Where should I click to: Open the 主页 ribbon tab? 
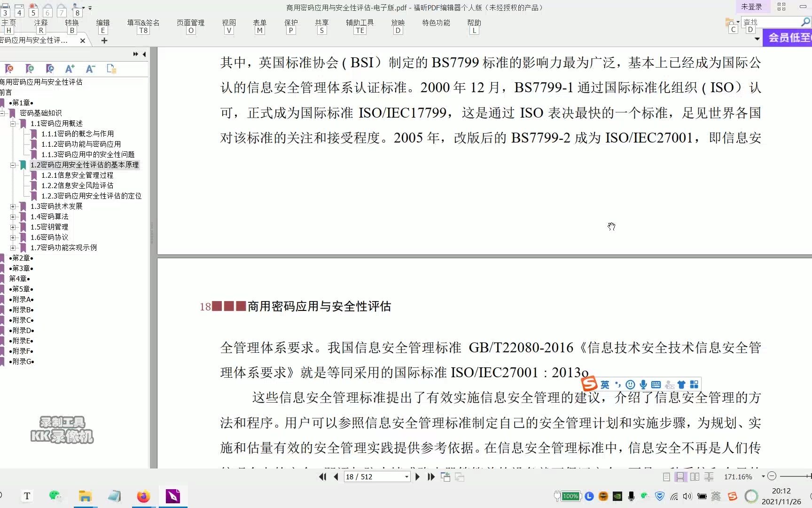click(x=8, y=23)
